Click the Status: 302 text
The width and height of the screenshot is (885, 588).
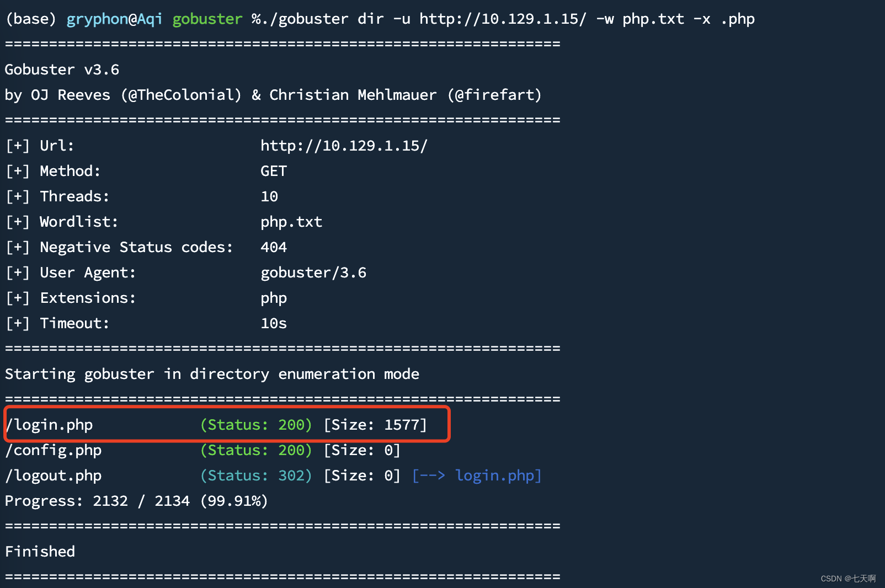pyautogui.click(x=256, y=475)
